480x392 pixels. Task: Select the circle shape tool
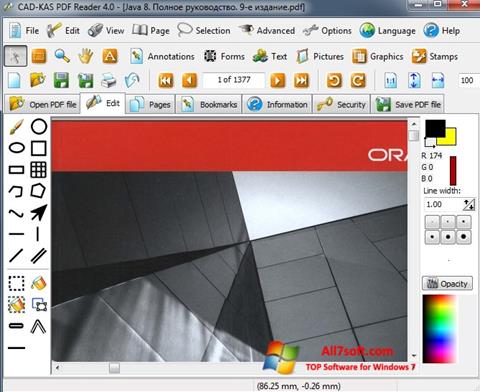(39, 127)
